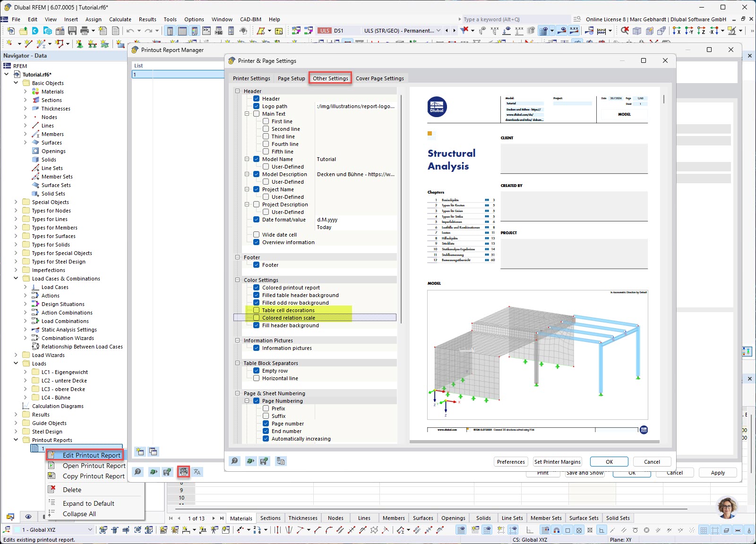Image resolution: width=756 pixels, height=544 pixels.
Task: Click the language translation icon in Printout Report Manager
Action: point(197,472)
